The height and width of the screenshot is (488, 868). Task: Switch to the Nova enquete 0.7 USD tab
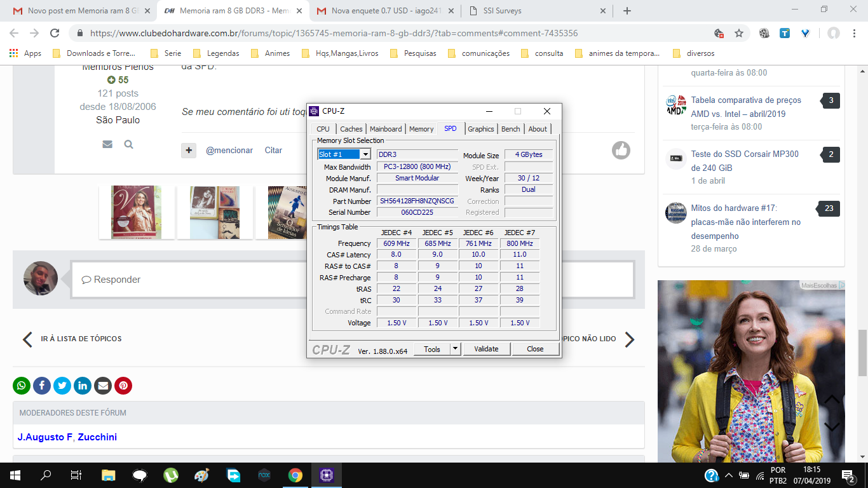(386, 11)
